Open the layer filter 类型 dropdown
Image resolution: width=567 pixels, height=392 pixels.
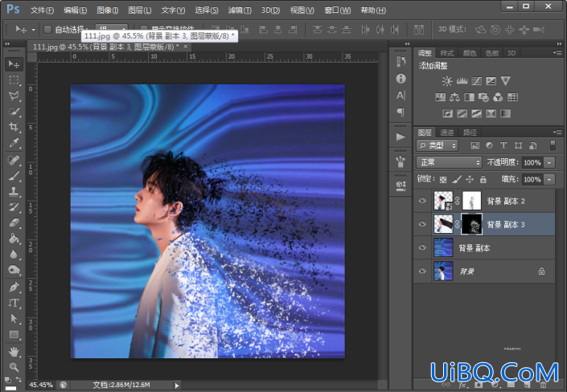click(438, 145)
